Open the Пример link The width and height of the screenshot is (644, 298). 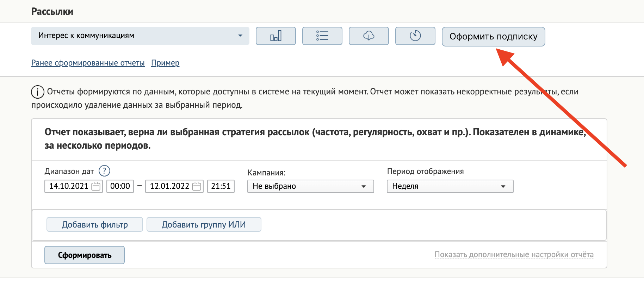(x=165, y=63)
